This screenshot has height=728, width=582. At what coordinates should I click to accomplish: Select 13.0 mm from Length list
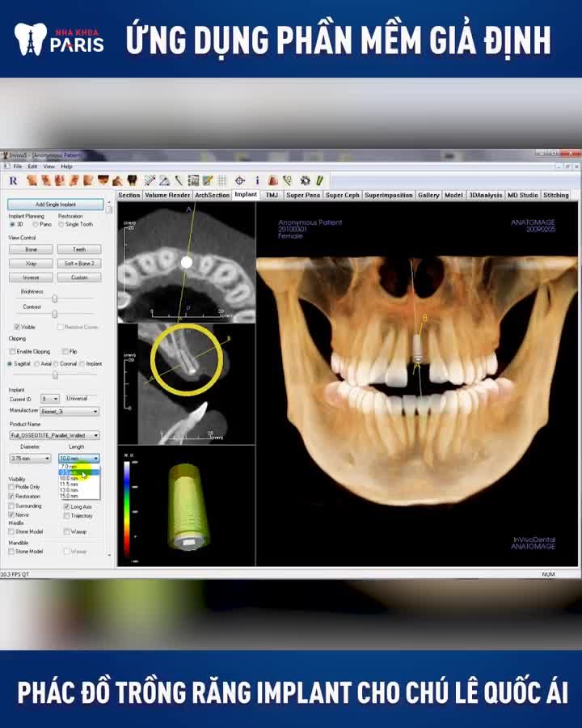79,490
